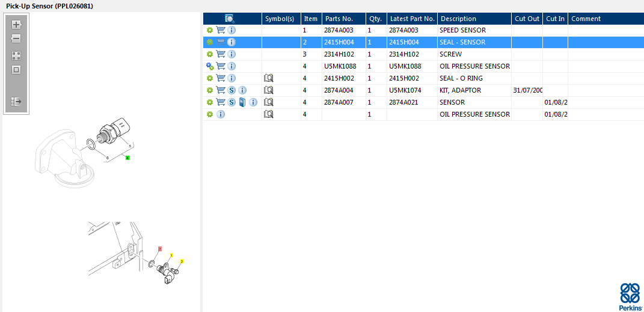Screen dimensions: 644x312
Task: Add KIT, ADAPTOR 2874A004 to cart
Action: [221, 90]
